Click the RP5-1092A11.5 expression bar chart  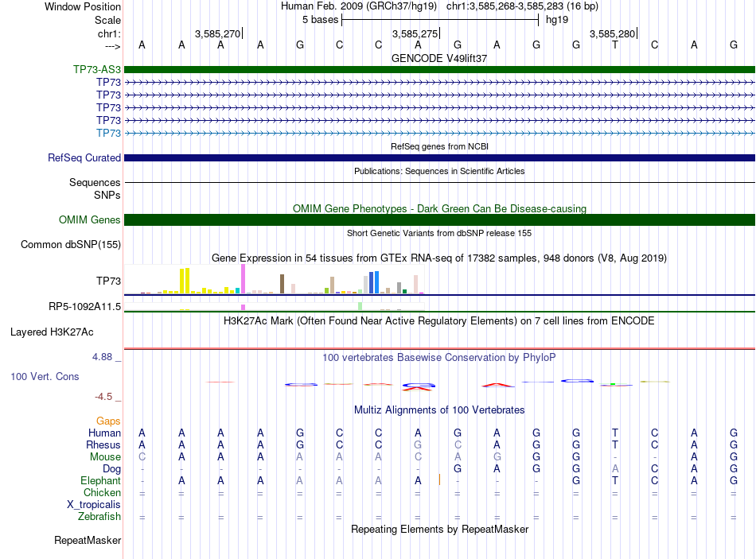click(275, 306)
